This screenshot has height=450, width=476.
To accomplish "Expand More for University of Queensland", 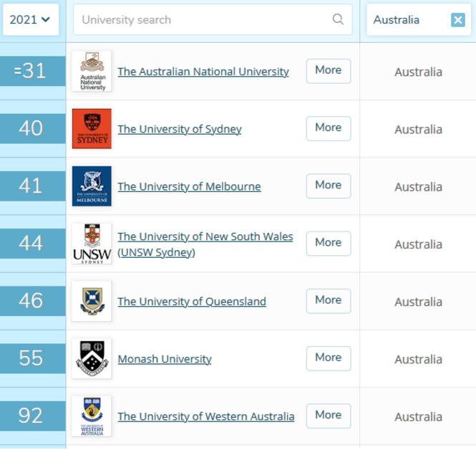I will (329, 300).
